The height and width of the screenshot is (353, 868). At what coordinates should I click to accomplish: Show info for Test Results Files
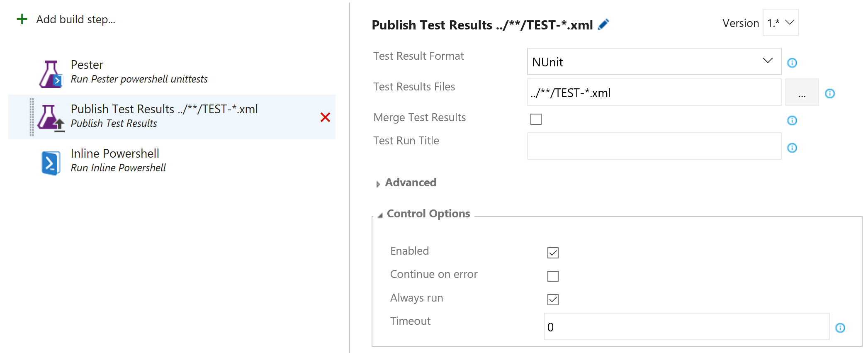[x=830, y=93]
